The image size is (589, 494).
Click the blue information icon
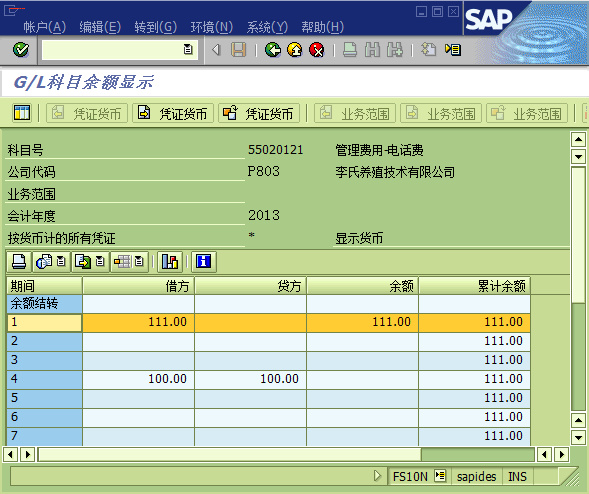point(204,261)
